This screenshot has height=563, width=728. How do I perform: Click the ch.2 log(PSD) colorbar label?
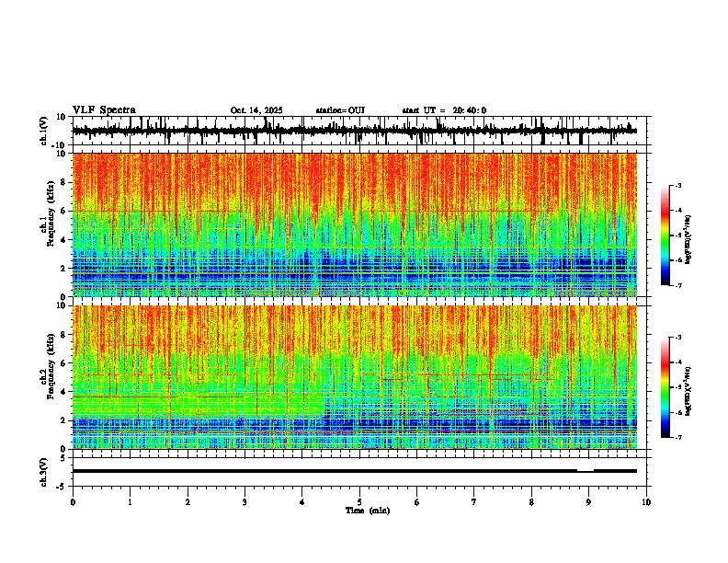[688, 390]
